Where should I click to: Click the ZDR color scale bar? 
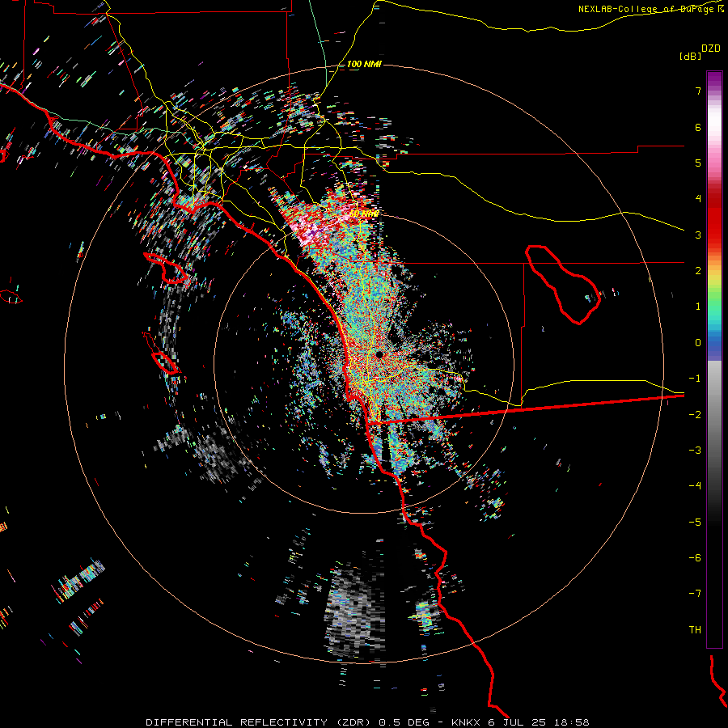(x=714, y=359)
